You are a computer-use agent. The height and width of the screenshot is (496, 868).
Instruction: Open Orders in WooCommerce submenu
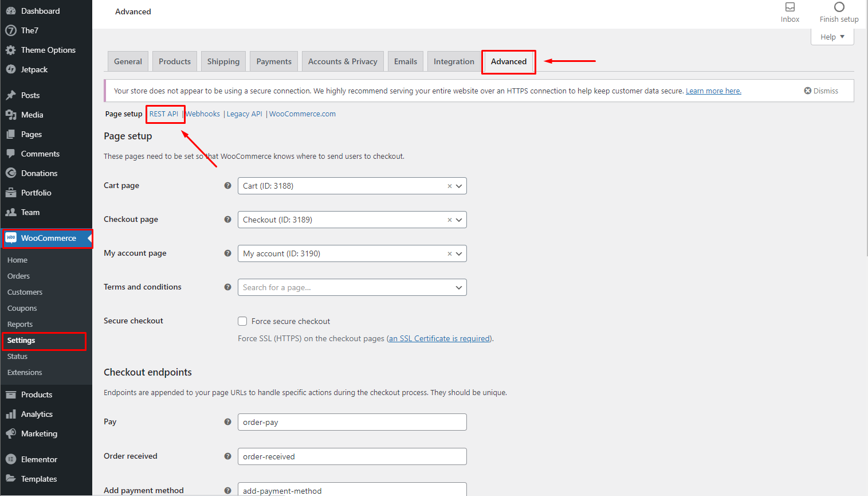(18, 276)
